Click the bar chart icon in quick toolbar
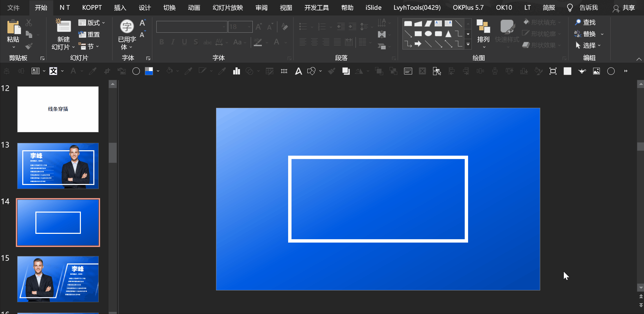Screen dimensions: 644x314 coord(236,71)
